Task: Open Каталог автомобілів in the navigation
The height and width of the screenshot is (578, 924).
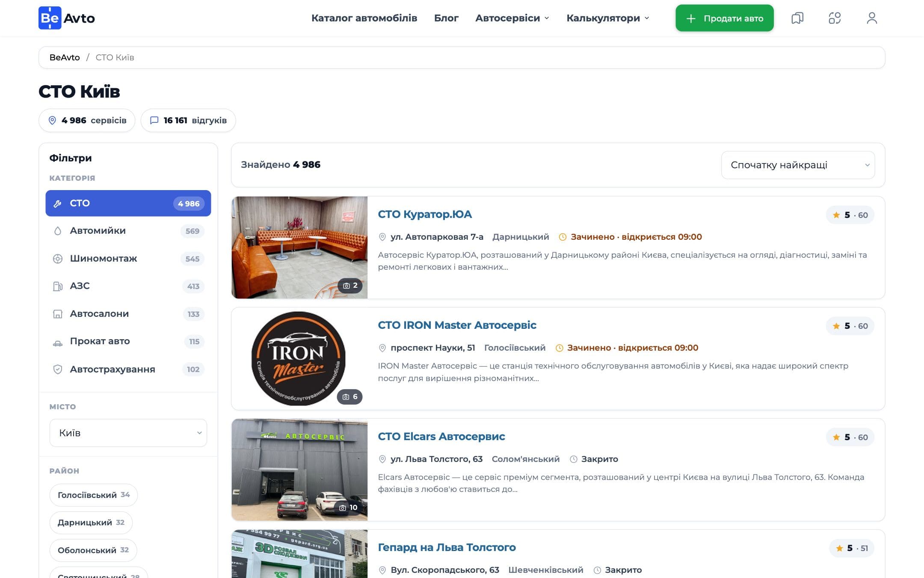Action: (364, 18)
